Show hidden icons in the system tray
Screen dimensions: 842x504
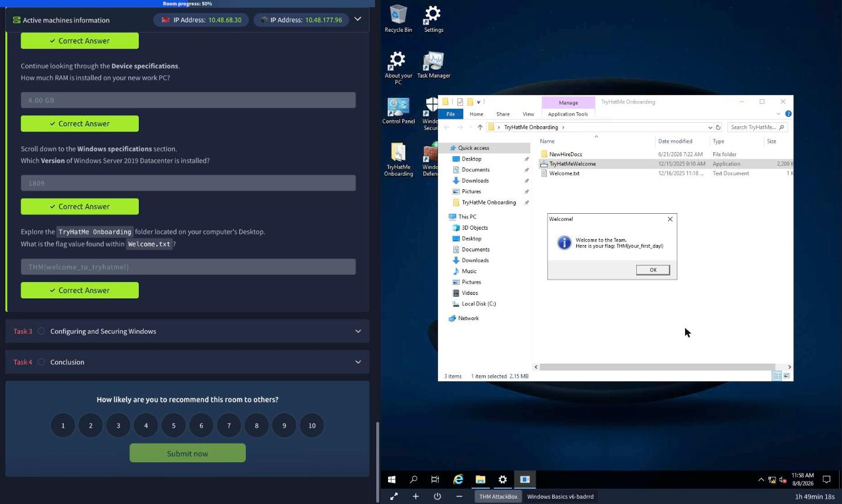[761, 480]
